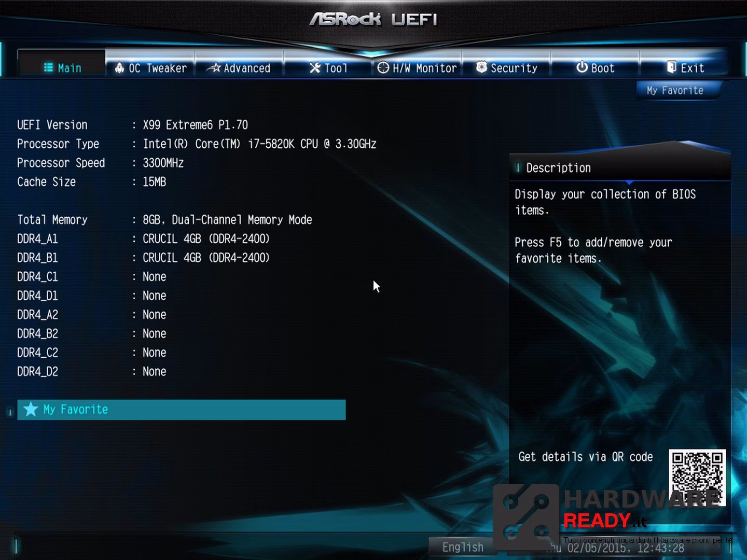Image resolution: width=747 pixels, height=560 pixels.
Task: Click the None value for DDR4_D1
Action: (155, 296)
